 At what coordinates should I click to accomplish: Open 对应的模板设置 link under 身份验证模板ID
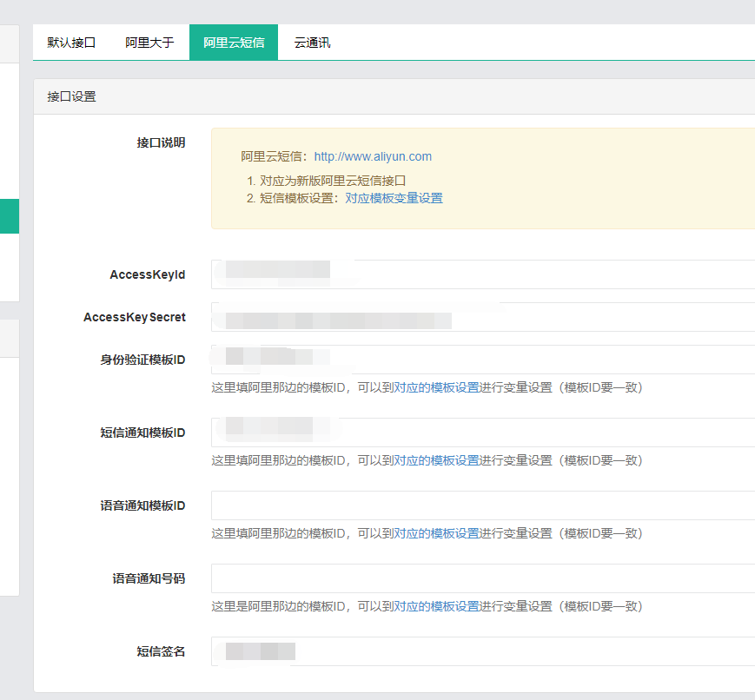pyautogui.click(x=436, y=387)
